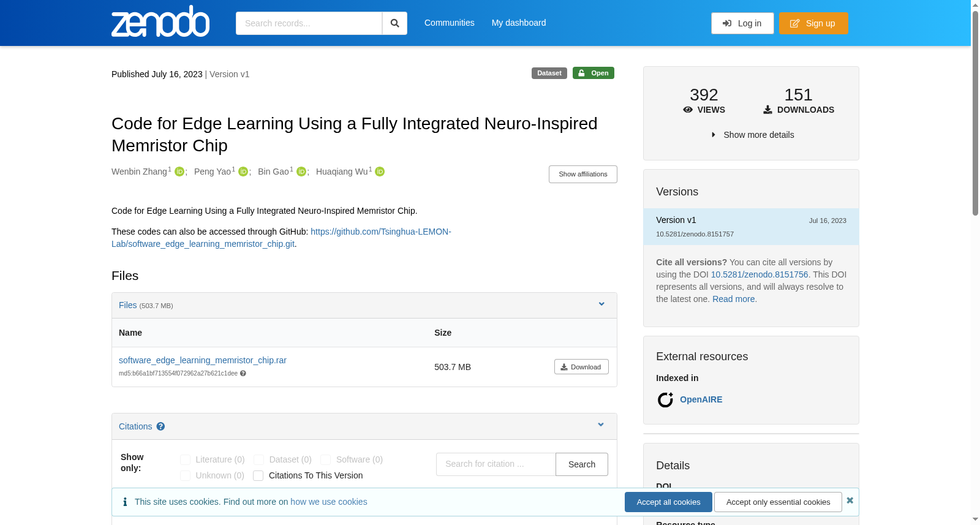Open Wenbin Zhang's ORCID icon
The height and width of the screenshot is (525, 980).
(x=179, y=172)
